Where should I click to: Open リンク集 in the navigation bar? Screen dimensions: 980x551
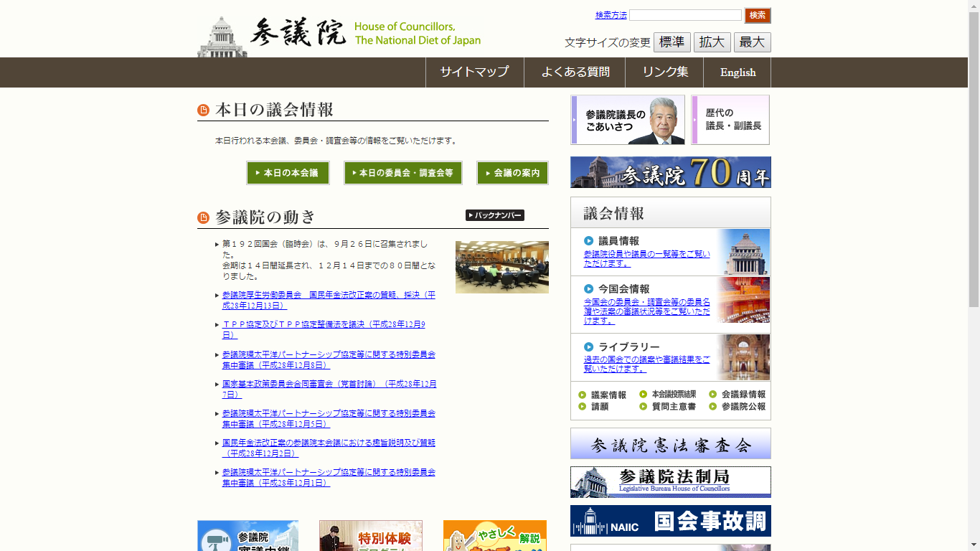pyautogui.click(x=664, y=72)
